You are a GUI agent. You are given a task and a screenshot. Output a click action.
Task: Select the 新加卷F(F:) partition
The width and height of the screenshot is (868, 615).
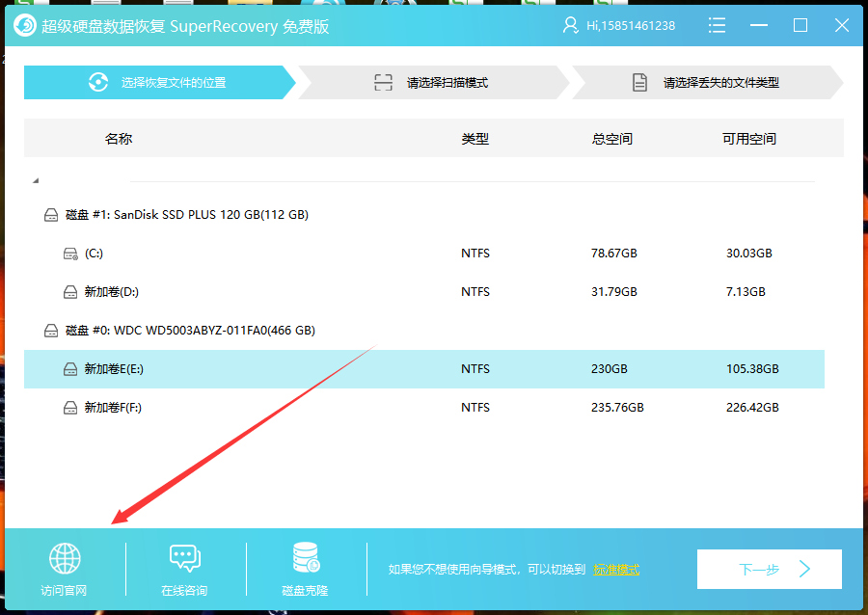point(424,408)
